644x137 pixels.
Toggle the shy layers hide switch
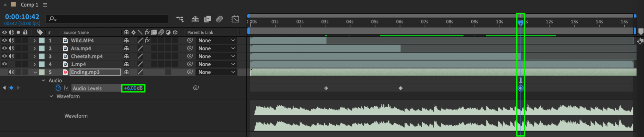click(195, 19)
